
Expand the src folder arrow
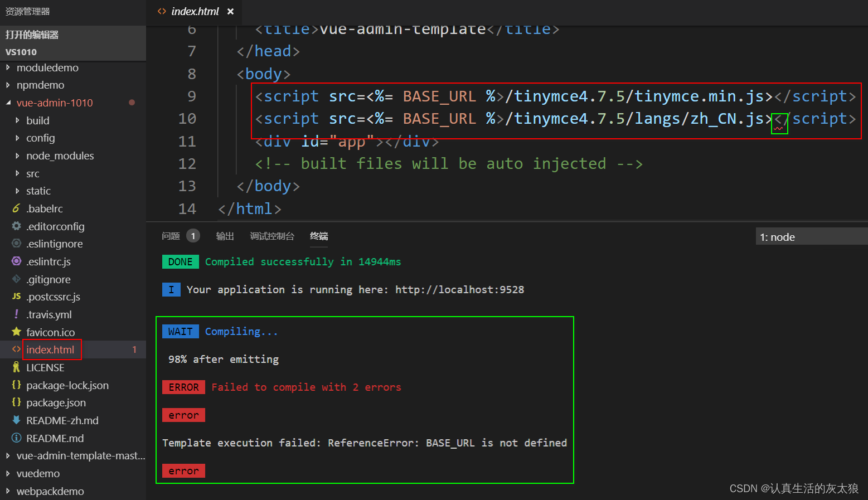tap(17, 173)
